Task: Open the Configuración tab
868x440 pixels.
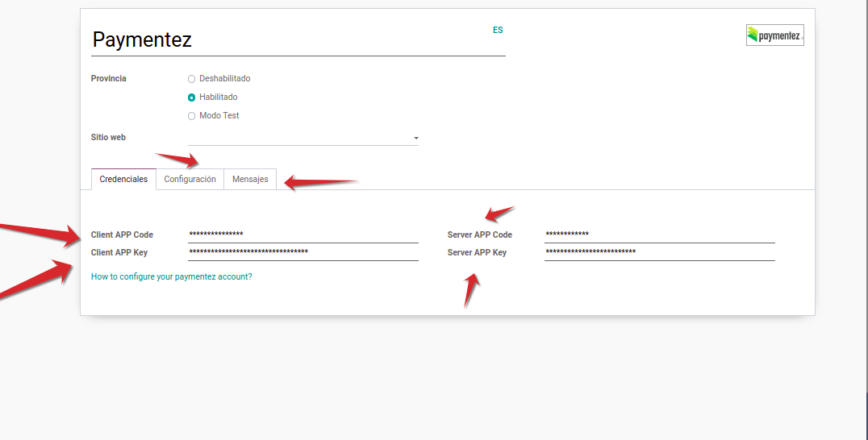Action: [190, 179]
